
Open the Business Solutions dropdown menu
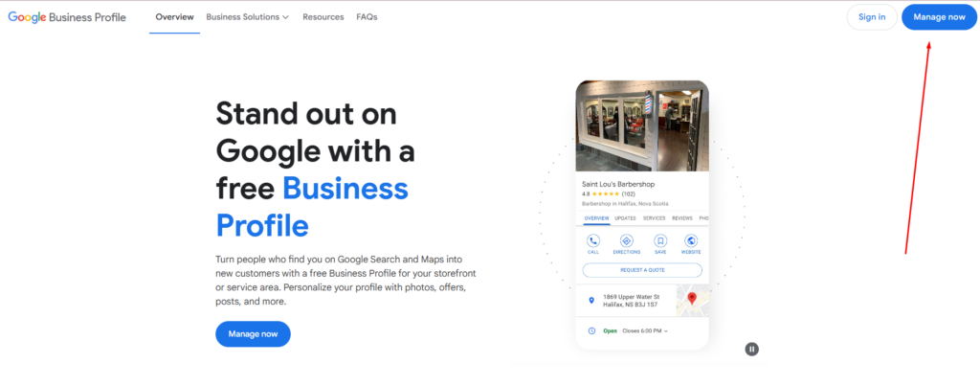point(248,17)
